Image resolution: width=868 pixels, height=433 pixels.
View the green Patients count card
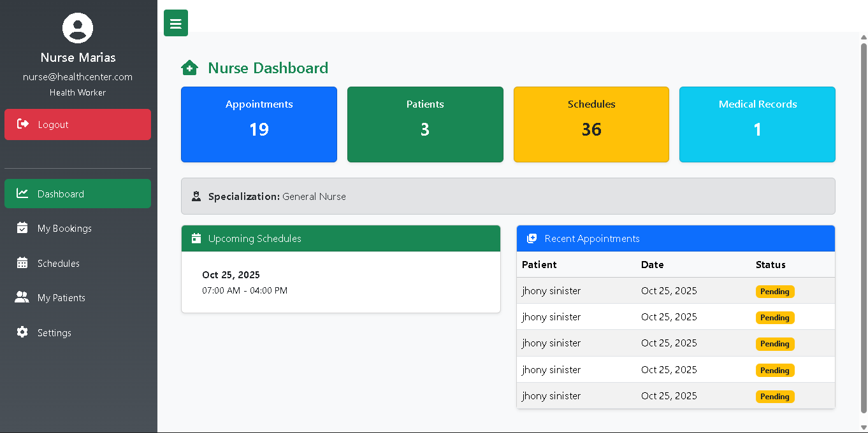(x=425, y=124)
